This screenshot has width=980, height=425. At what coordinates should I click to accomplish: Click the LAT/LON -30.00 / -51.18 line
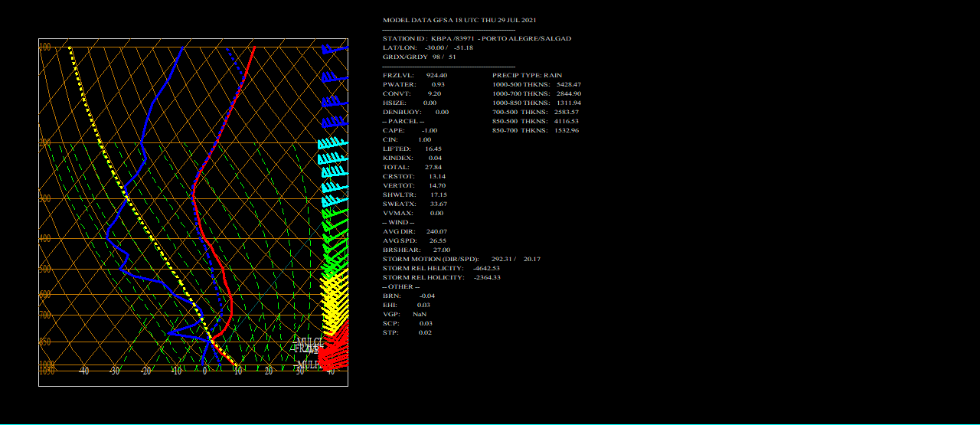pos(428,47)
